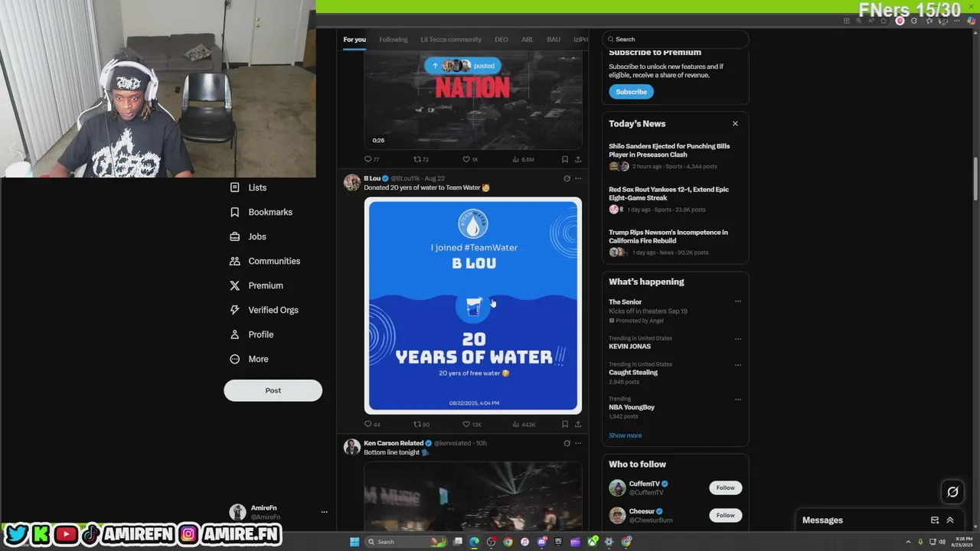Click the Post button
The height and width of the screenshot is (551, 980).
(273, 390)
